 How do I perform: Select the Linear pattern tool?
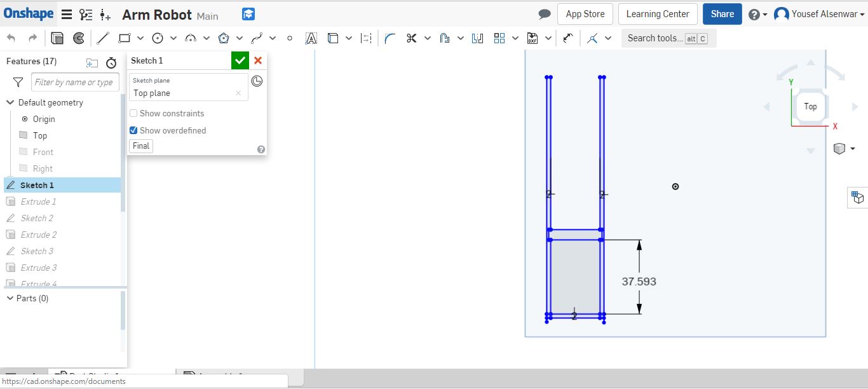click(499, 38)
